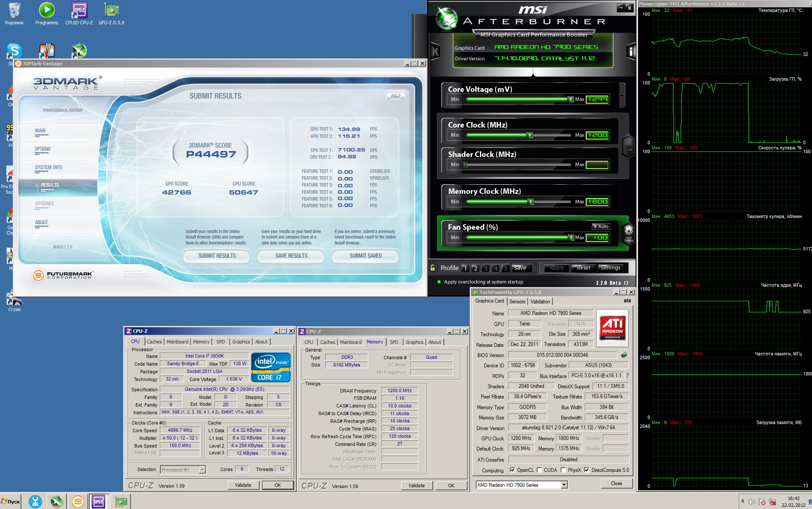
Task: Show hidden tray icons with the chevron
Action: pos(743,502)
